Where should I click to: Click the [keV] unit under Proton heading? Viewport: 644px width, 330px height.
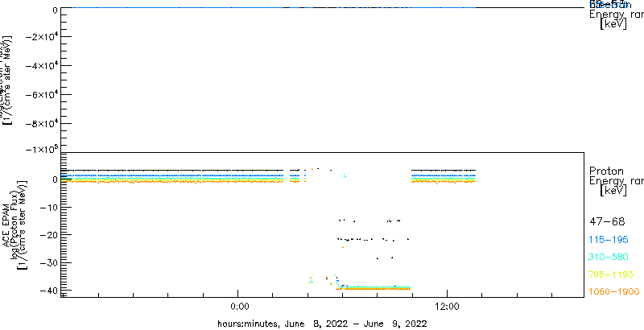point(613,191)
